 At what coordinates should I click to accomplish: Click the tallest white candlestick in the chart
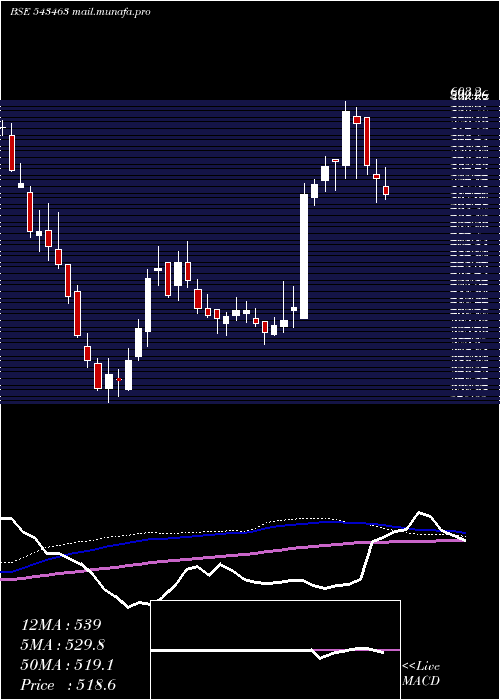[304, 256]
